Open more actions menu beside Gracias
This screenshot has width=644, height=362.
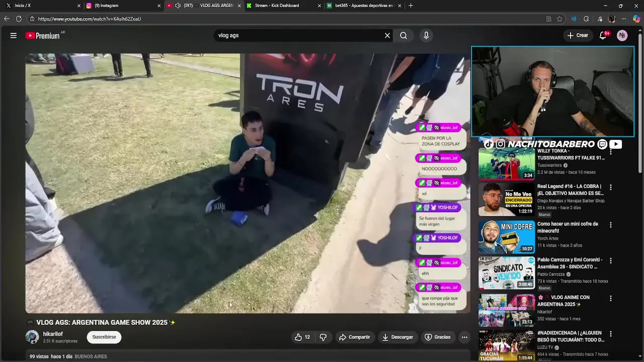464,337
